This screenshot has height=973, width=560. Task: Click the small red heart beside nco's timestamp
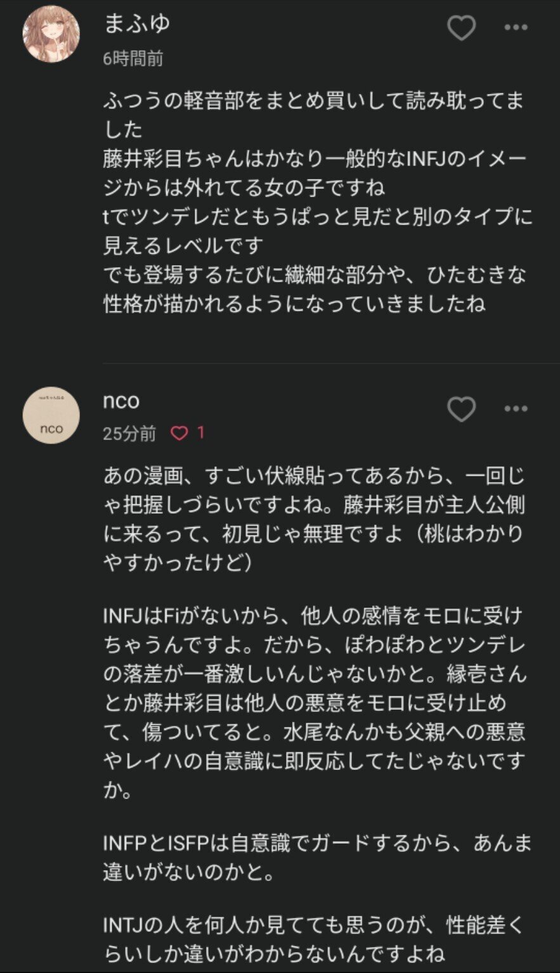point(181,431)
